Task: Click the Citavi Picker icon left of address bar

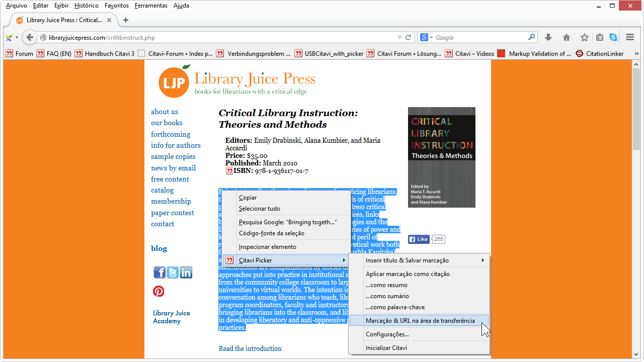Action: coord(9,37)
